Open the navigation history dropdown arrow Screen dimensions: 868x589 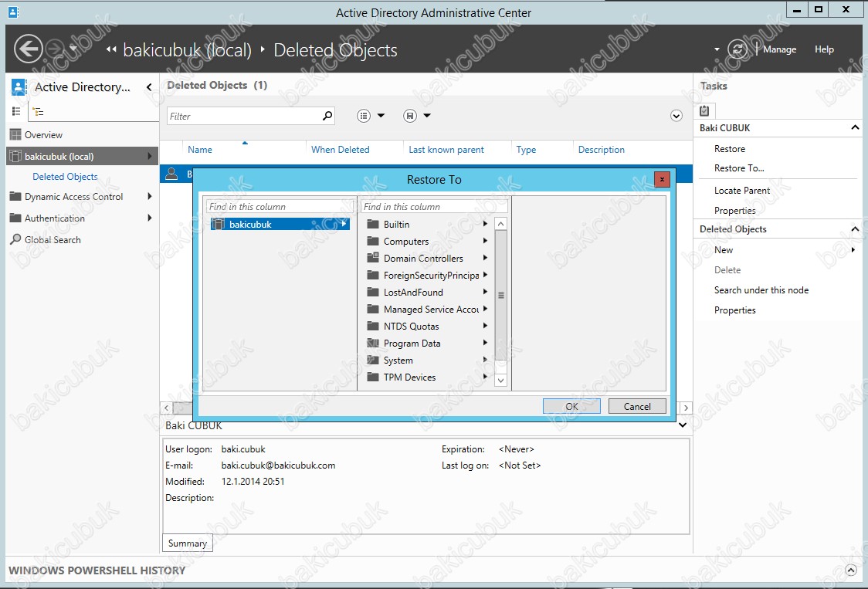[73, 49]
